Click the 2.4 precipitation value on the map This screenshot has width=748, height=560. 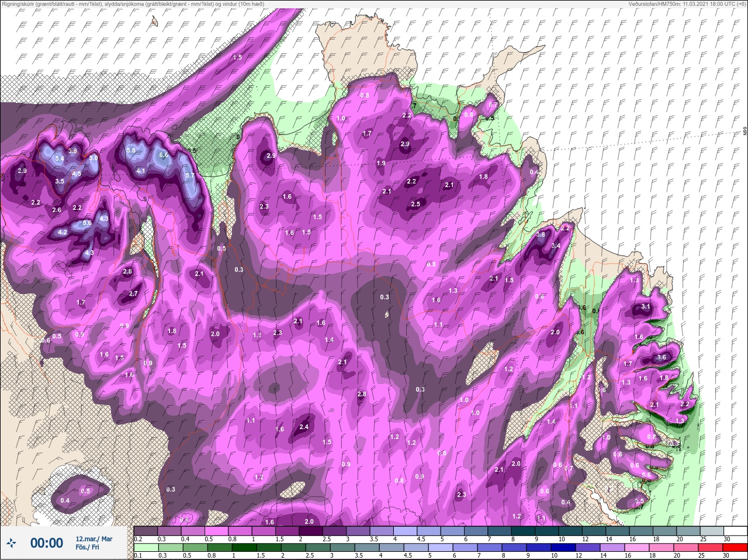303,427
